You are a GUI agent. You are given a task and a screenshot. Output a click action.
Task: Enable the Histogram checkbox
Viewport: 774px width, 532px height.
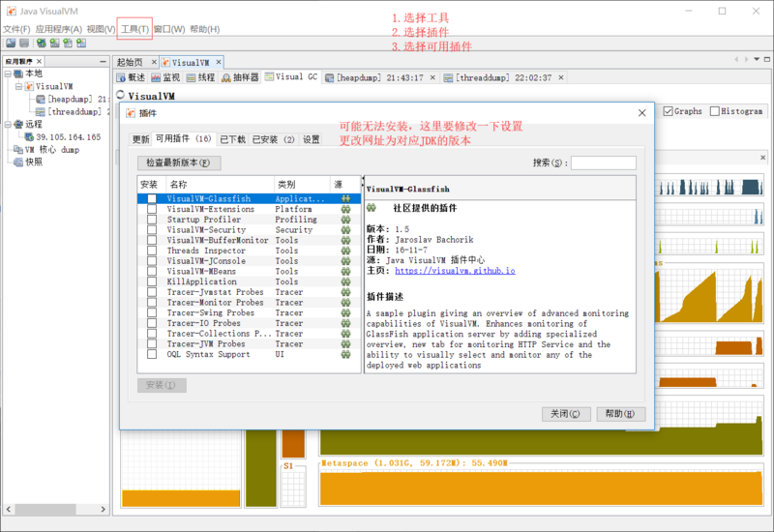point(715,111)
